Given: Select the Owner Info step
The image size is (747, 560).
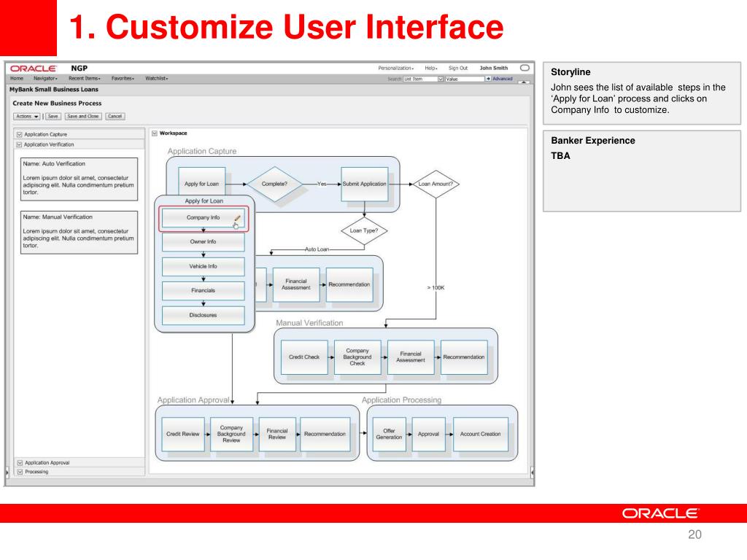Looking at the screenshot, I should (x=204, y=242).
